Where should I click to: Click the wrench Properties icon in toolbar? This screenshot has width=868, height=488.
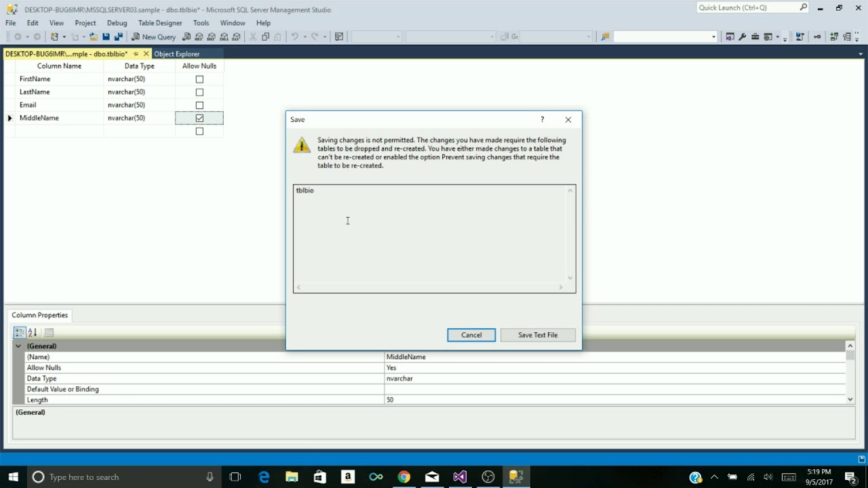coord(743,37)
